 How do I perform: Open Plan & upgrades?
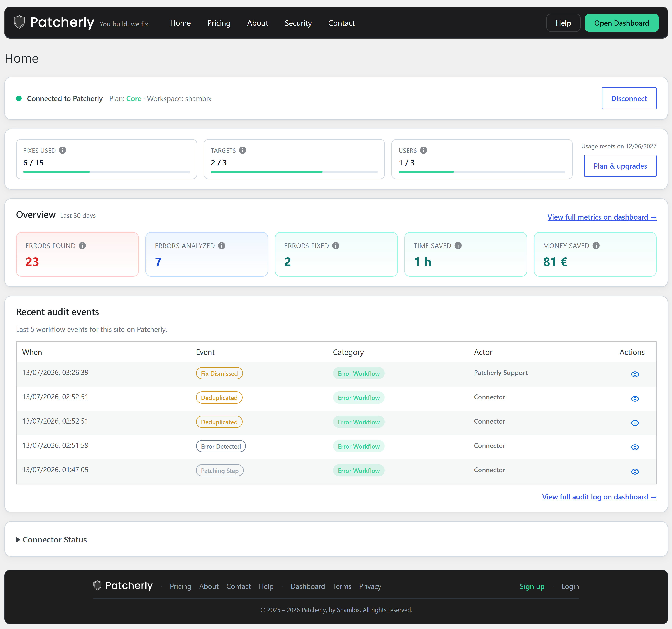click(x=620, y=166)
